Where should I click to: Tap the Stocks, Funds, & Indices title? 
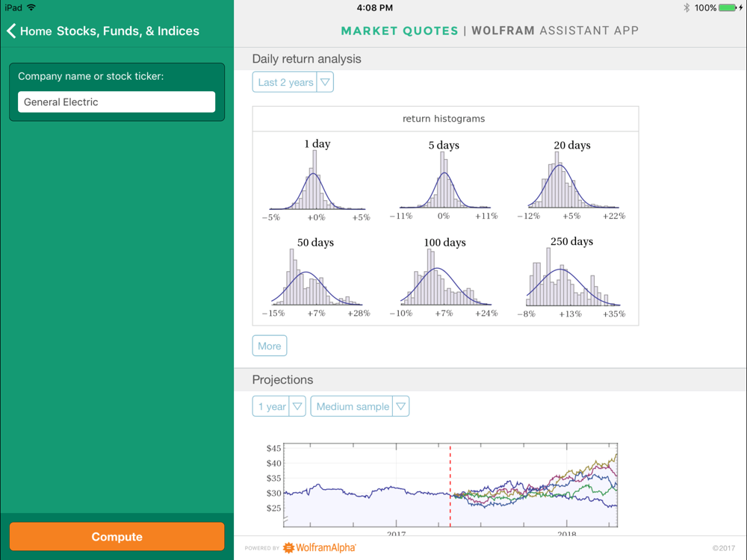click(128, 31)
